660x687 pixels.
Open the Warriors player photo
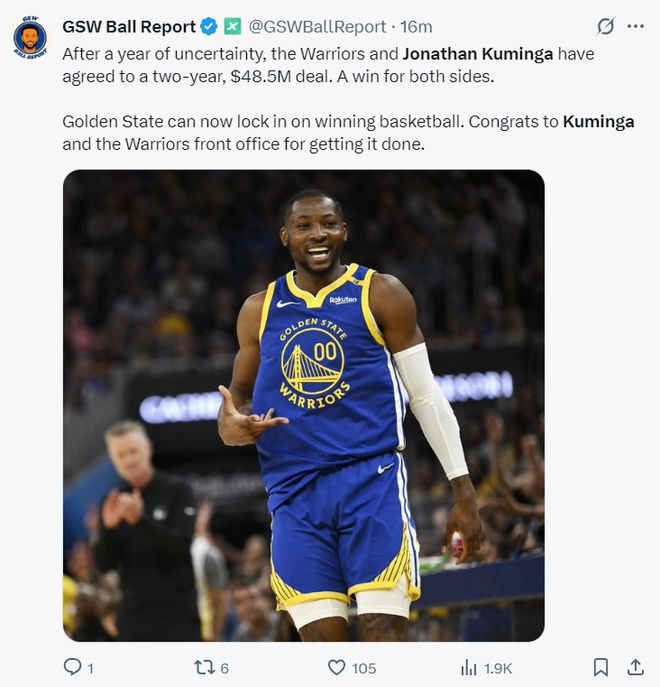coord(304,405)
